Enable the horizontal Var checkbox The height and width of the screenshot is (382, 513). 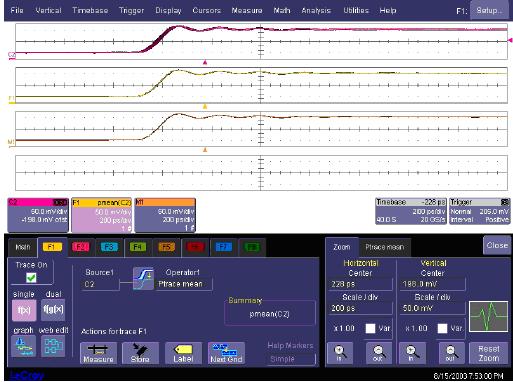pyautogui.click(x=370, y=328)
